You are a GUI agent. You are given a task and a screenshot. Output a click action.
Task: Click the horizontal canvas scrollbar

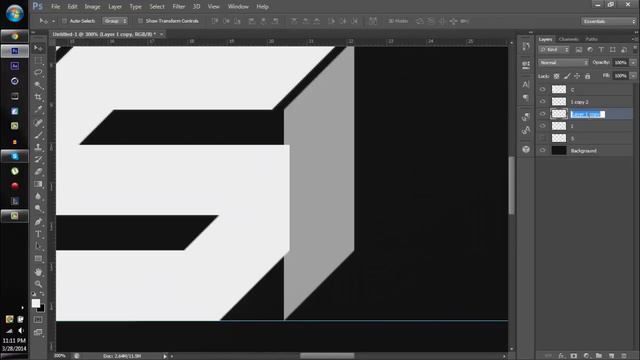coord(327,356)
